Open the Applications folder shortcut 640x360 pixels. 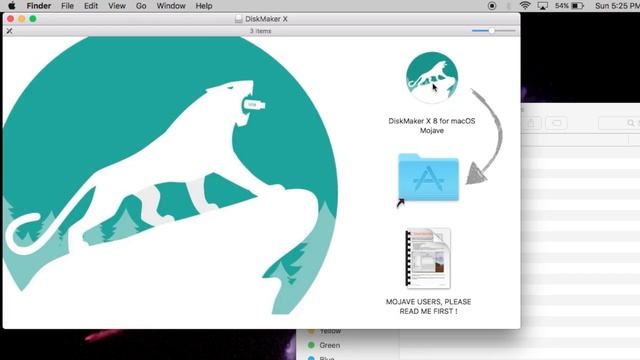point(428,178)
